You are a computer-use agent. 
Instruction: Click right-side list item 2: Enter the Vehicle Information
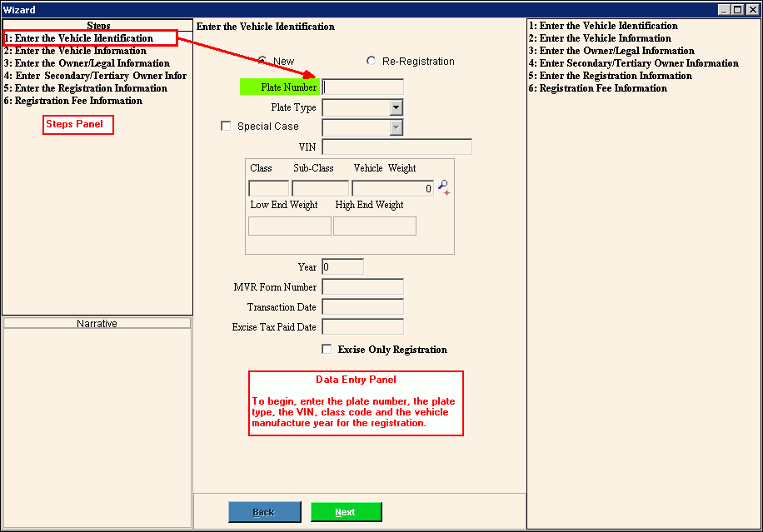pyautogui.click(x=600, y=38)
